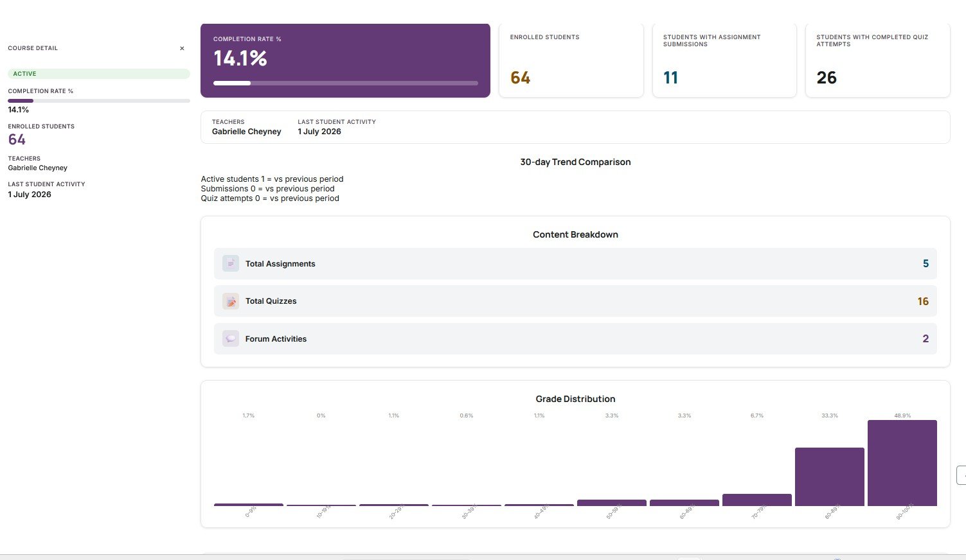Click the 48.9% label above the tallest bar

coord(902,416)
